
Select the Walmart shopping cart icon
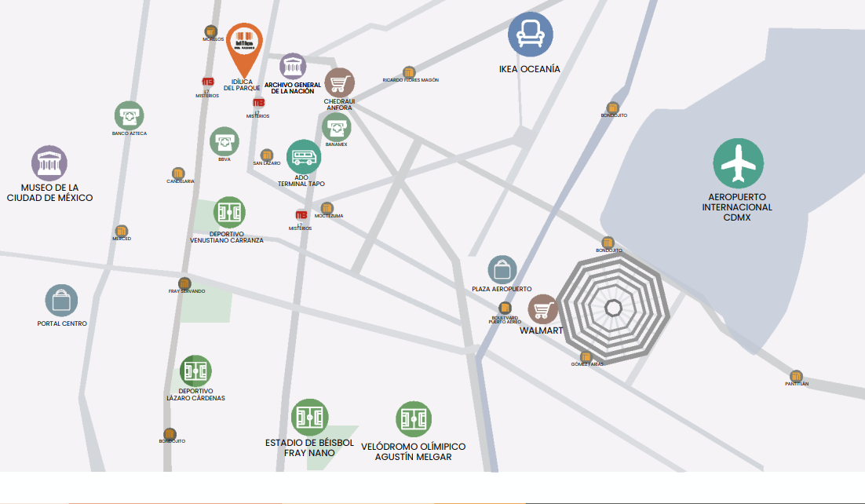pyautogui.click(x=542, y=310)
